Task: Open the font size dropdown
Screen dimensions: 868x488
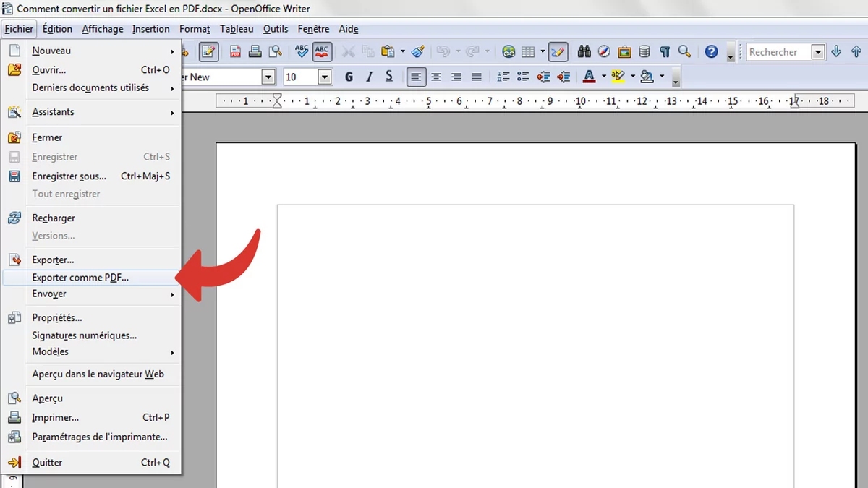Action: [324, 76]
